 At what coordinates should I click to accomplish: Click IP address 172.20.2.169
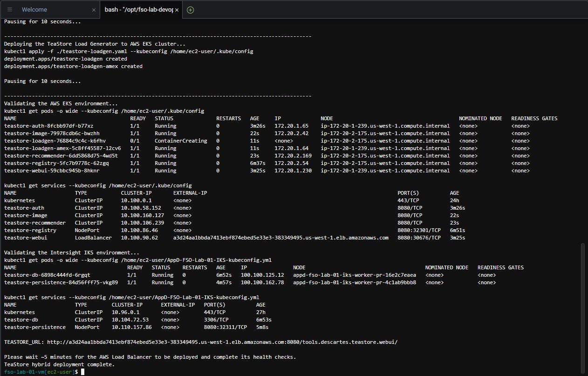(293, 156)
